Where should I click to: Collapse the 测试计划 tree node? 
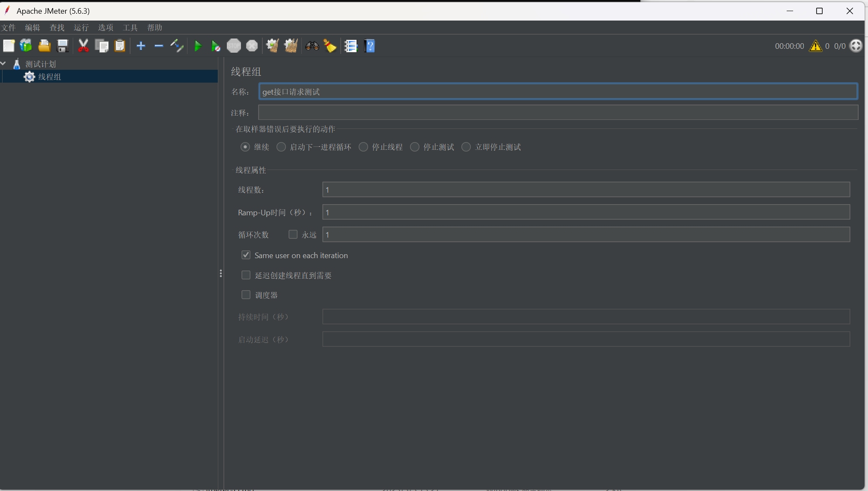click(3, 64)
